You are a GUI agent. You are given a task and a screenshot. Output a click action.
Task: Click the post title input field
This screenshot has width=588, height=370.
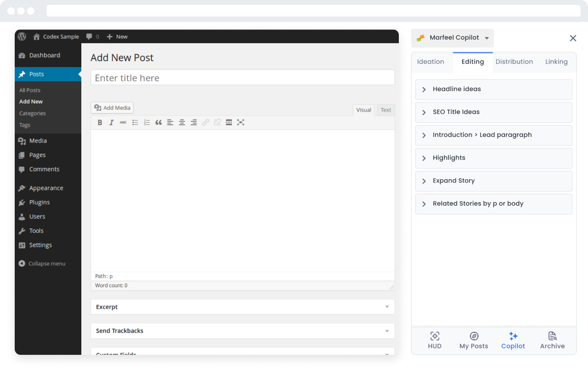pos(242,77)
